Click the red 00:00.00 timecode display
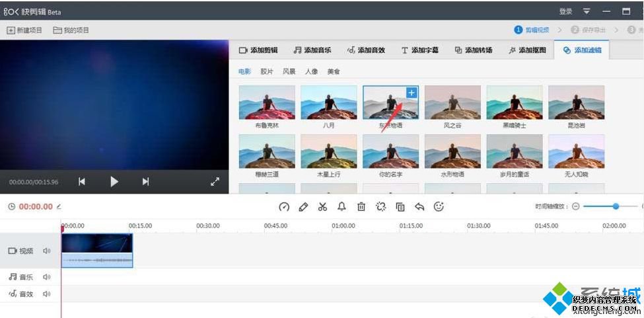This screenshot has height=318, width=644. click(36, 207)
